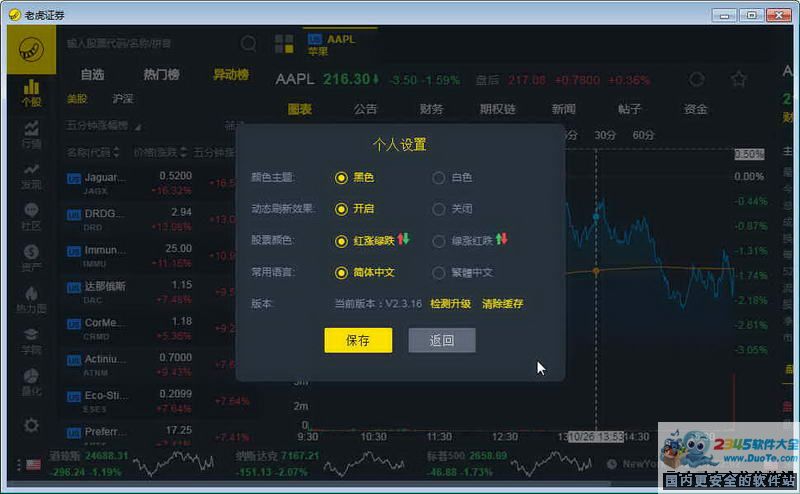Select the 黑色 theme radio button
This screenshot has width=800, height=494.
[x=341, y=178]
